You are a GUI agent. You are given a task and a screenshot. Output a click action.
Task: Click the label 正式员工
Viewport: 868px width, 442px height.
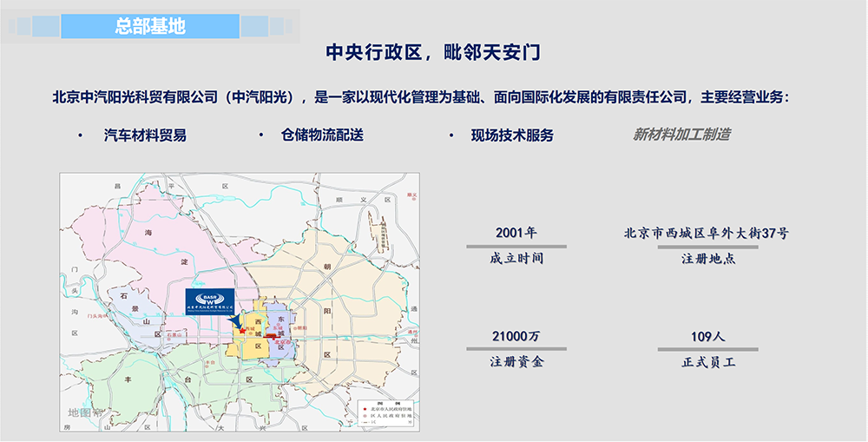tap(708, 362)
